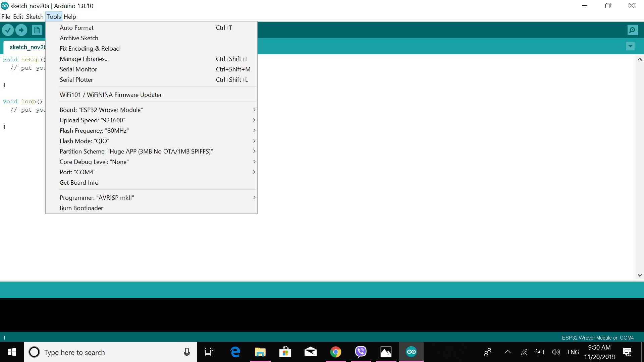644x362 pixels.
Task: Open Google Chrome from the taskbar
Action: tap(336, 352)
